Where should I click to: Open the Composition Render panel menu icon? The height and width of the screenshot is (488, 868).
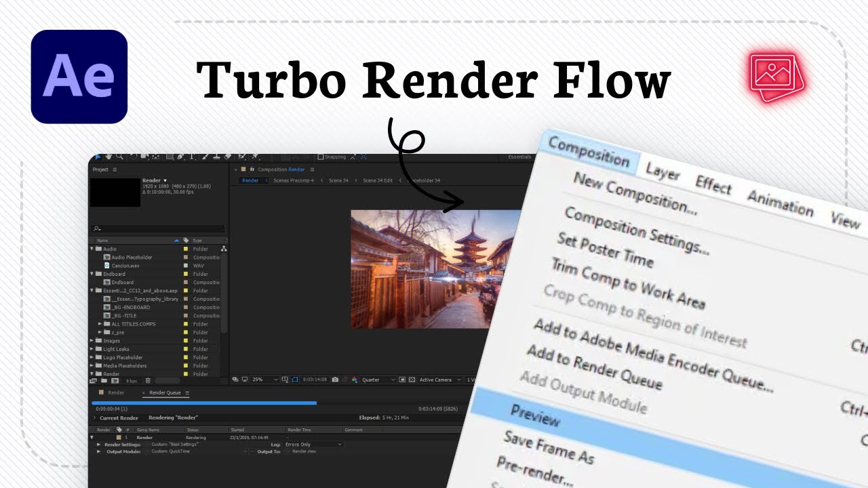(x=312, y=169)
